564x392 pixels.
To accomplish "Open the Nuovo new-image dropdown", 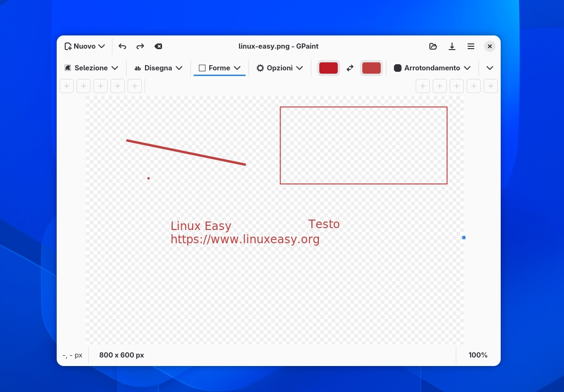I will 85,46.
